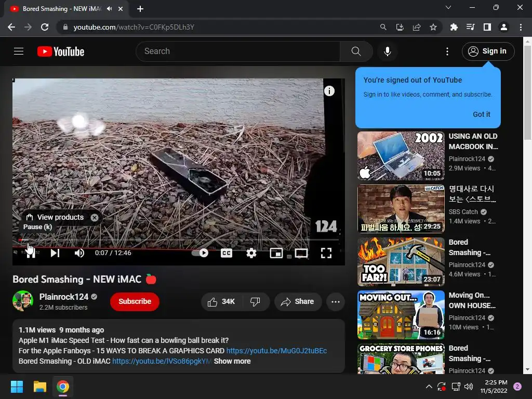Go forward in the browser
The height and width of the screenshot is (399, 532).
[x=28, y=27]
